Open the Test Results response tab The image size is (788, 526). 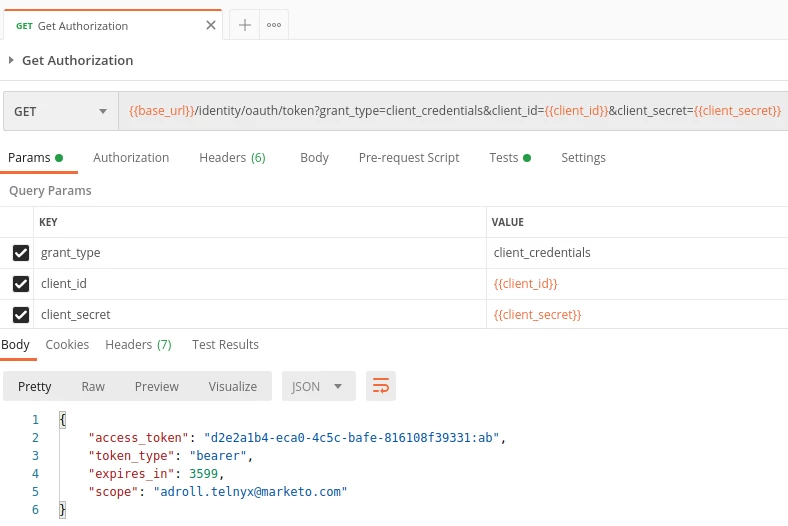(225, 345)
